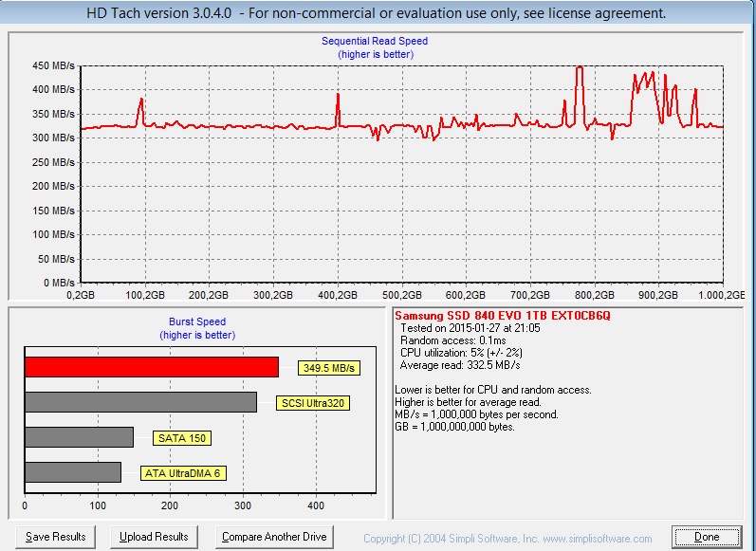Click the burst axis 200 label
This screenshot has width=756, height=551.
click(x=170, y=505)
